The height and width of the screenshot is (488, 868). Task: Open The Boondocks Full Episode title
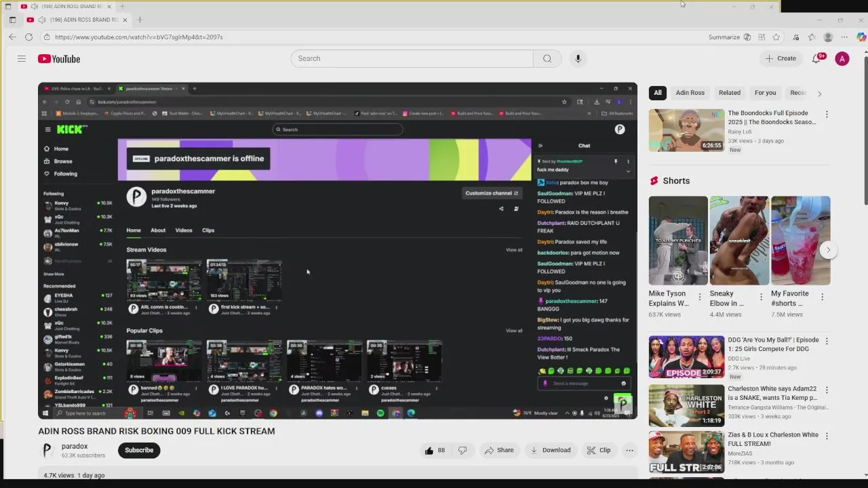coord(772,118)
